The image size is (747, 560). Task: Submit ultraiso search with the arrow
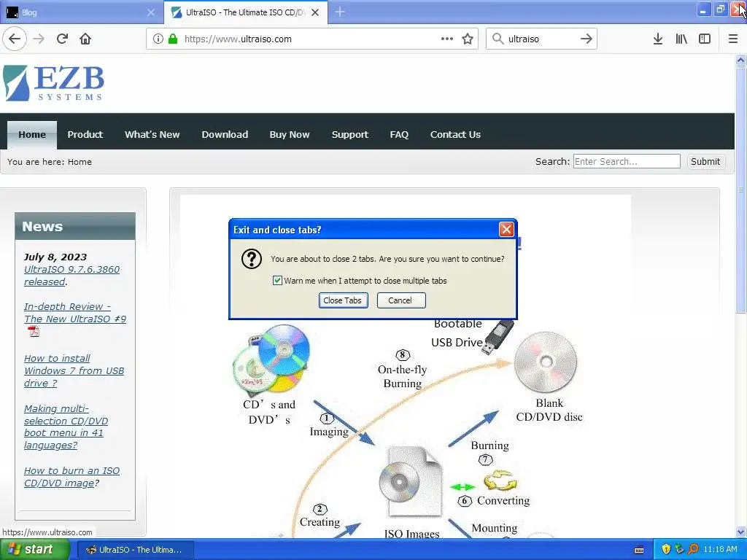(587, 39)
